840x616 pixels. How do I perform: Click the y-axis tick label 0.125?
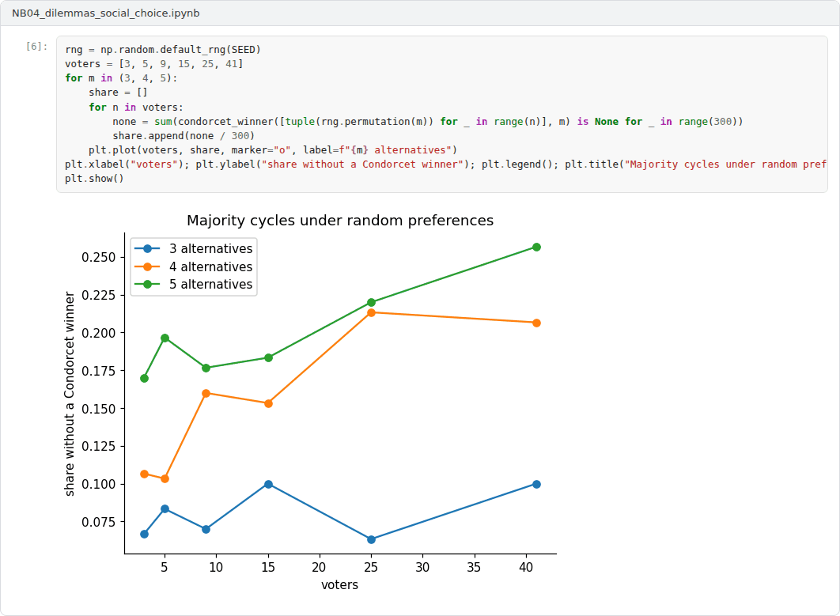click(99, 446)
